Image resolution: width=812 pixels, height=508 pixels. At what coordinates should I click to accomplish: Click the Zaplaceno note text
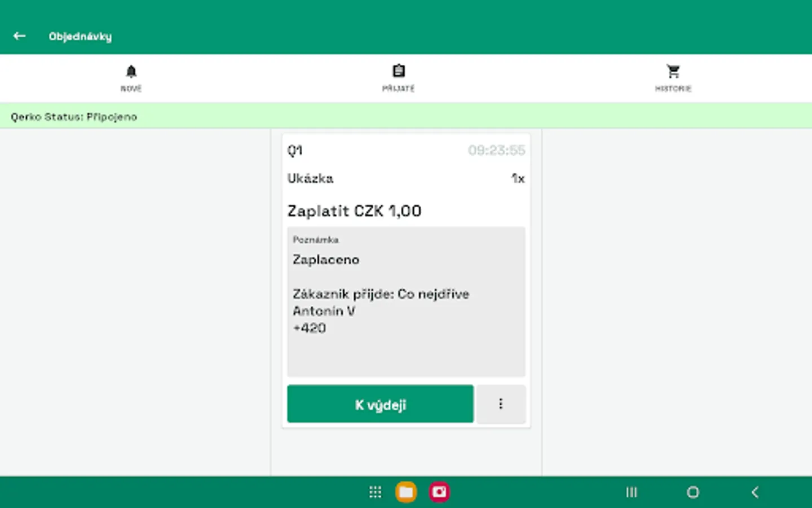point(326,260)
